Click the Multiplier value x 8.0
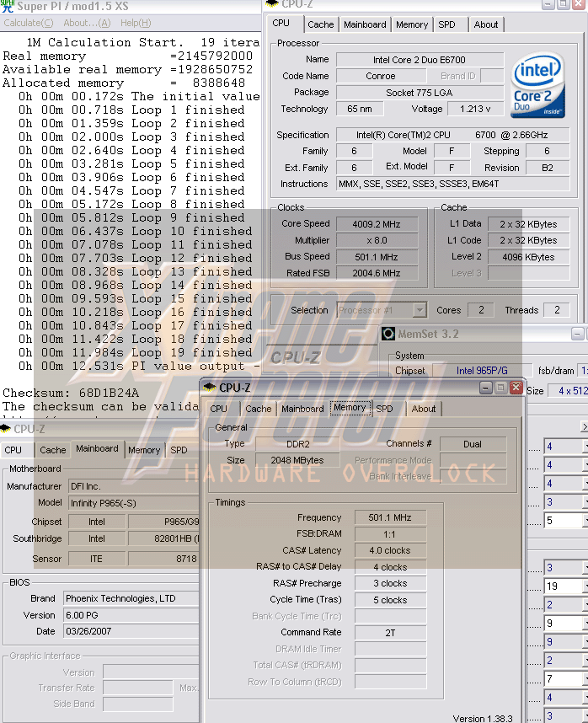The image size is (588, 723). point(377,240)
